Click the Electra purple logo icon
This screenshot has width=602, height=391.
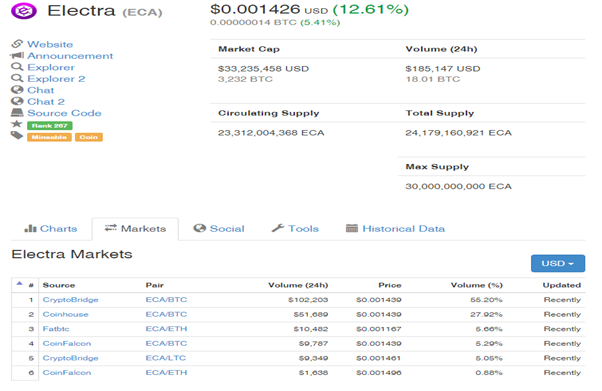tap(24, 11)
